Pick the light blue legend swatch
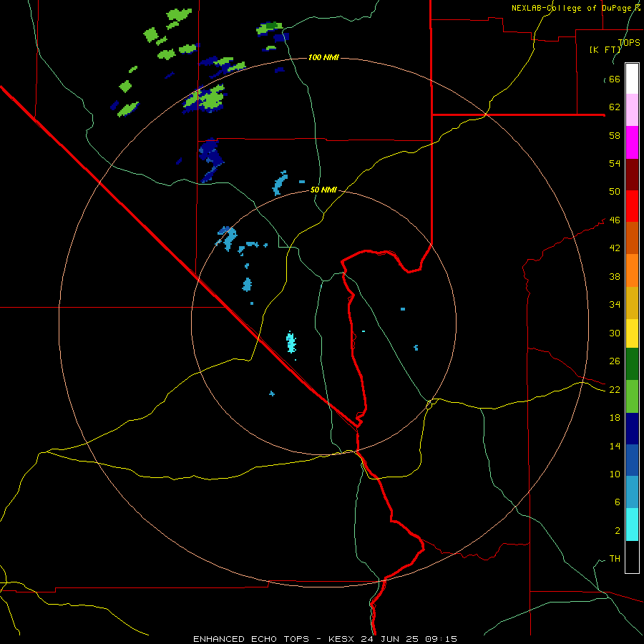 point(632,492)
